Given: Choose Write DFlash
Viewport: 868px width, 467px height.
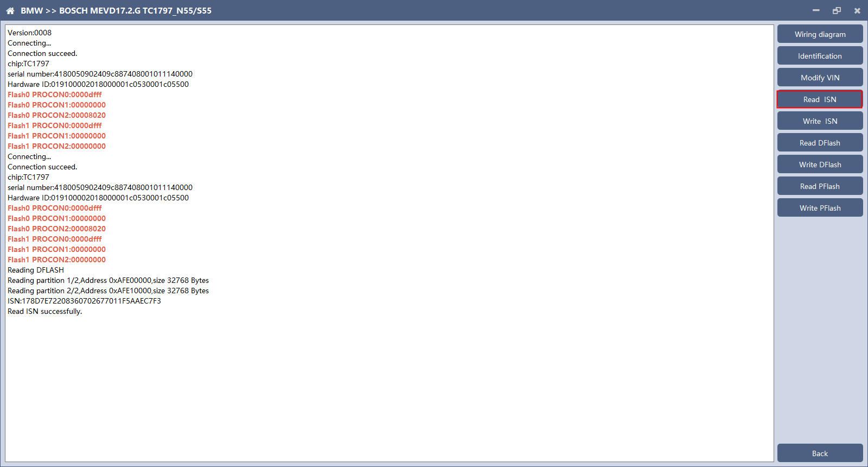Looking at the screenshot, I should click(x=820, y=164).
